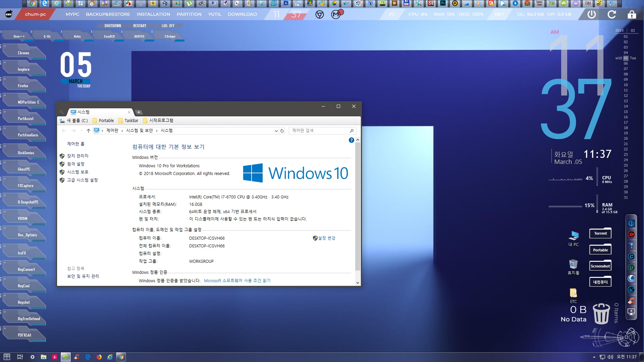Click the Rainmeter refresh arrow icon
The width and height of the screenshot is (644, 362).
(x=612, y=14)
